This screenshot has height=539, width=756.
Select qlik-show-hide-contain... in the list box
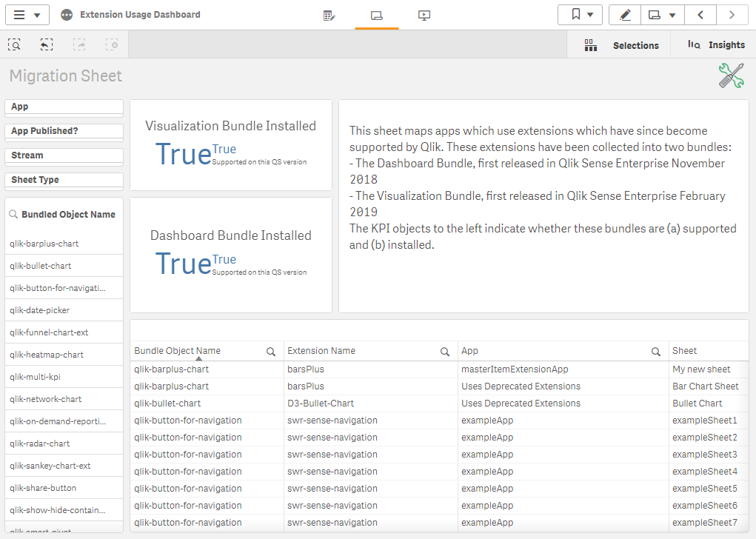point(64,509)
